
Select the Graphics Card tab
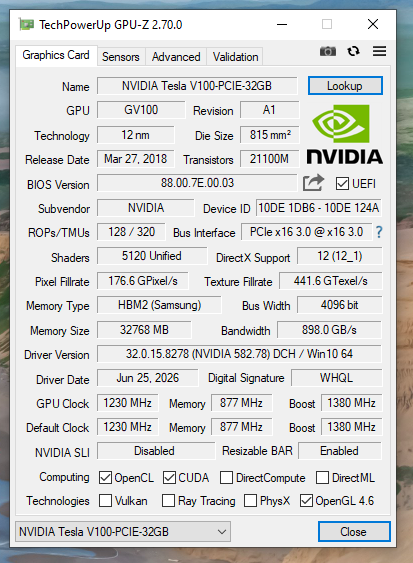point(56,55)
